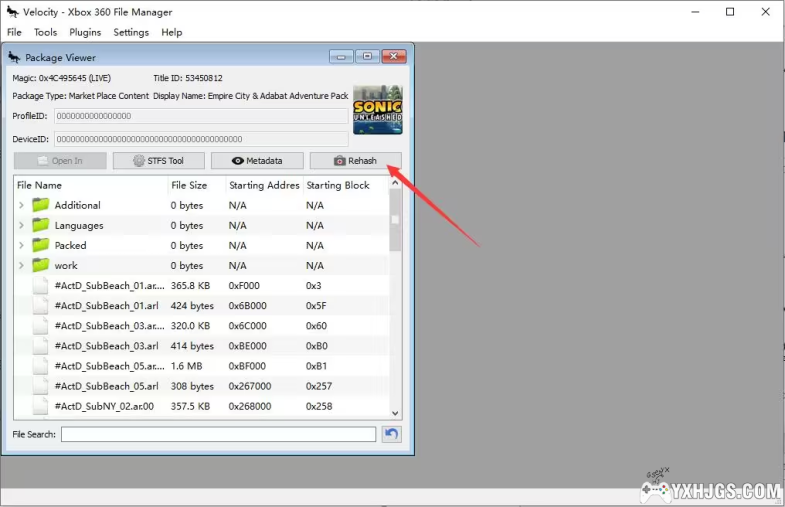Click the #ActD_SubBeach_01.arl file icon
The image size is (785, 507).
click(40, 306)
